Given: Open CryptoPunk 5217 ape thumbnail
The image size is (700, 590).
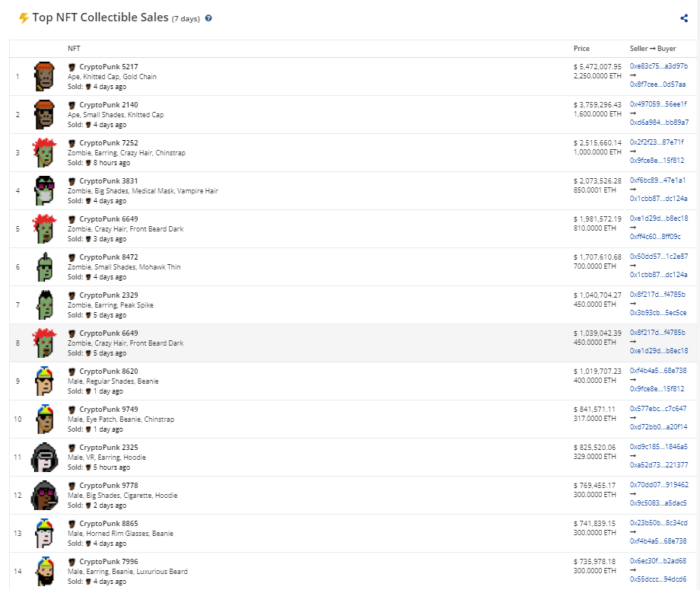Looking at the screenshot, I should 45,77.
